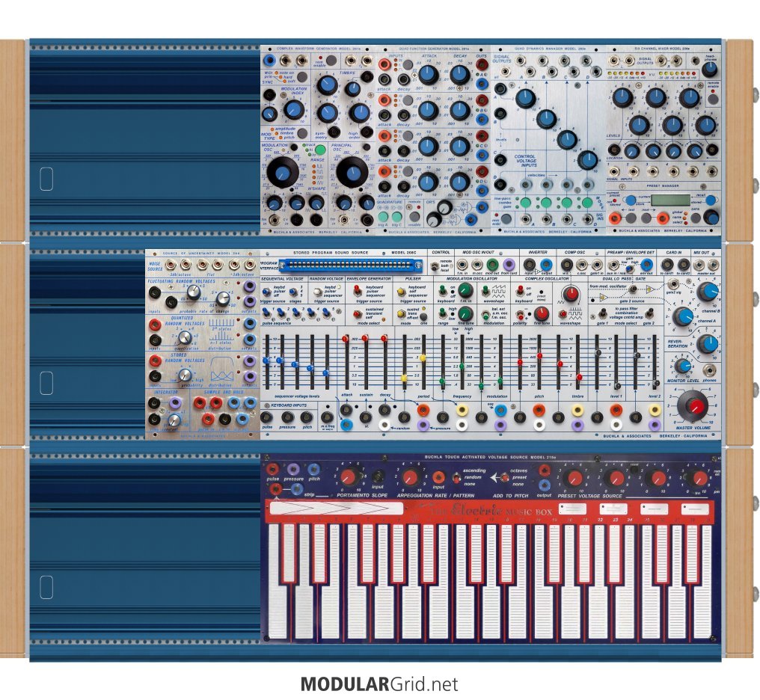Click the Quantization knob on the 266 module
Viewport: 760px width, 700px height.
(x=184, y=337)
